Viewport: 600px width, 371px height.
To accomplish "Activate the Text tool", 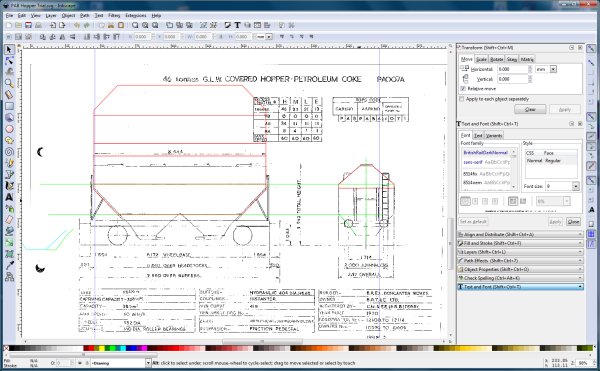I will coord(9,197).
